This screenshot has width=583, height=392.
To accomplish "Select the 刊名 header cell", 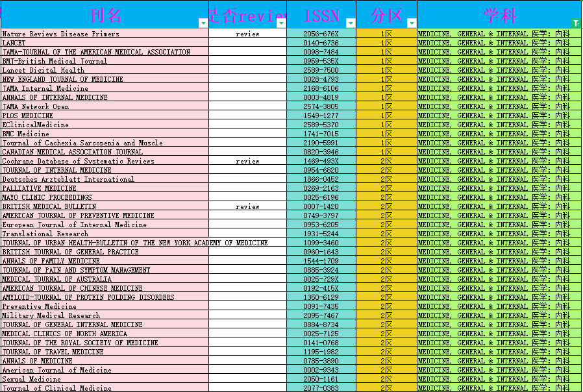I will click(x=105, y=14).
